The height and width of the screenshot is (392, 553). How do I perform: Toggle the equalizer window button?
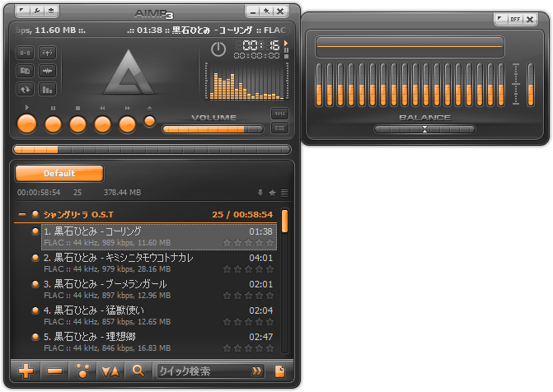279,114
